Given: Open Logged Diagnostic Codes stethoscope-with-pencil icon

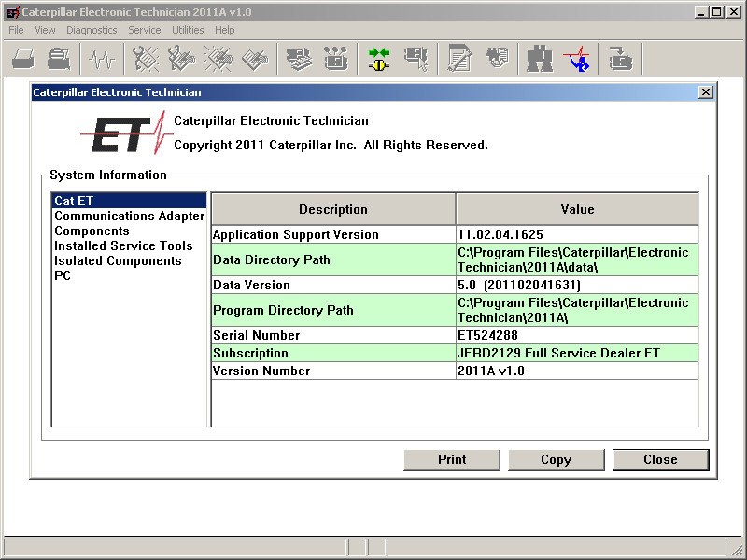Looking at the screenshot, I should click(181, 59).
